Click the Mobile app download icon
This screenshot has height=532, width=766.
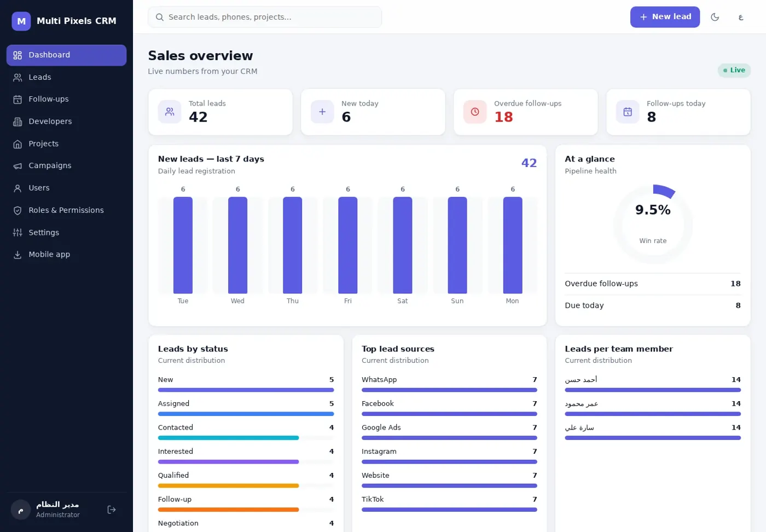tap(18, 255)
